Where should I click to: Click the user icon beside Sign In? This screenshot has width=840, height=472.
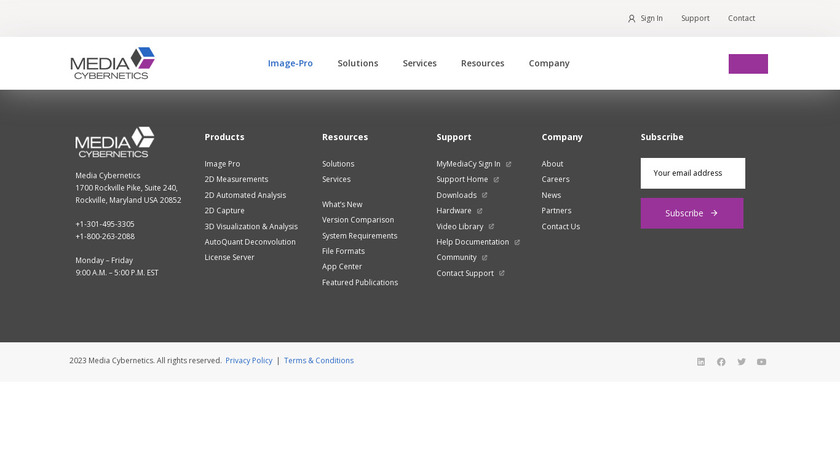pos(632,18)
